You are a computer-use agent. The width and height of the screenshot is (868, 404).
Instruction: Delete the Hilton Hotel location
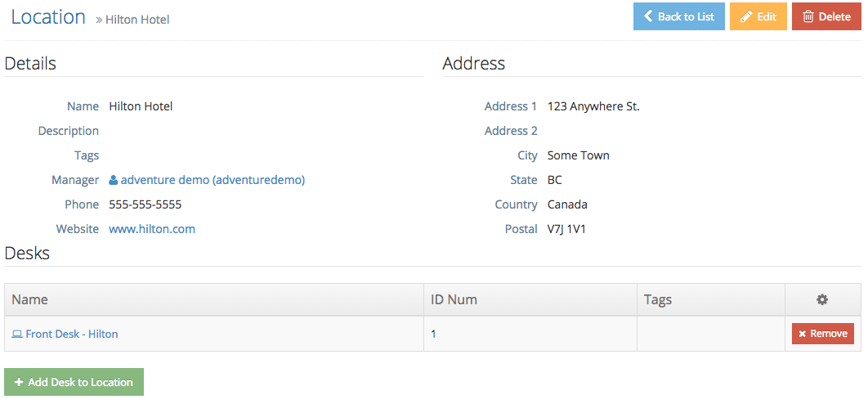[x=826, y=16]
